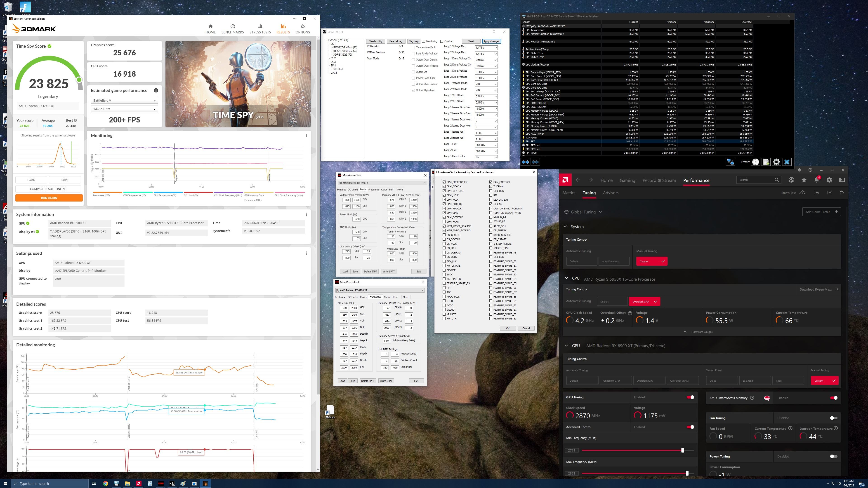The height and width of the screenshot is (488, 868).
Task: Switch to the Metrics tab
Action: click(x=569, y=193)
